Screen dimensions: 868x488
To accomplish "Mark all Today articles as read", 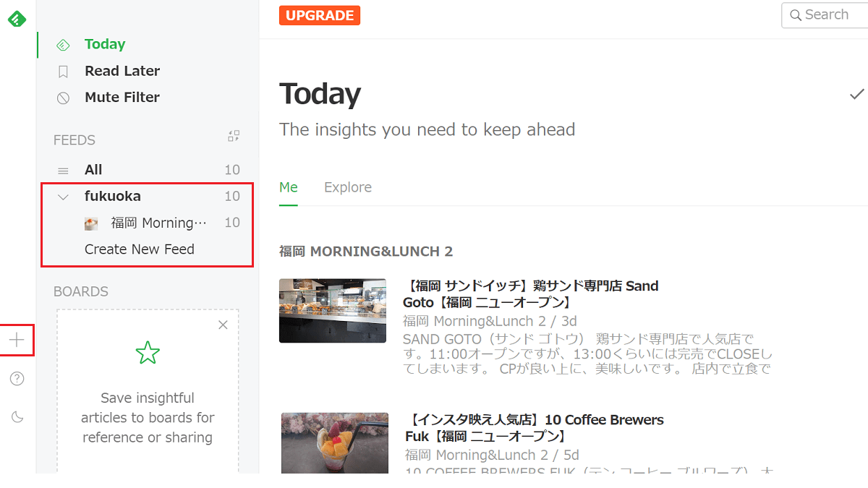I will pyautogui.click(x=856, y=94).
